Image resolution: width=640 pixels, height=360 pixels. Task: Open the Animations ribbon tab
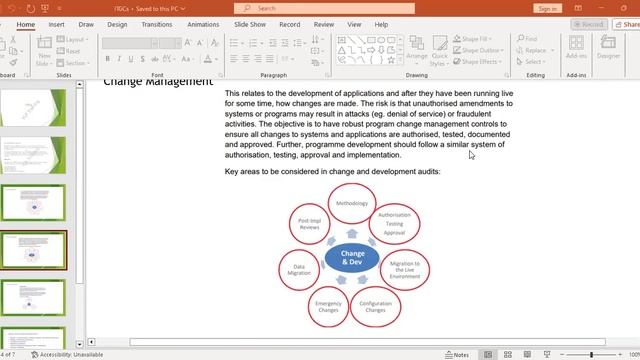pos(203,24)
